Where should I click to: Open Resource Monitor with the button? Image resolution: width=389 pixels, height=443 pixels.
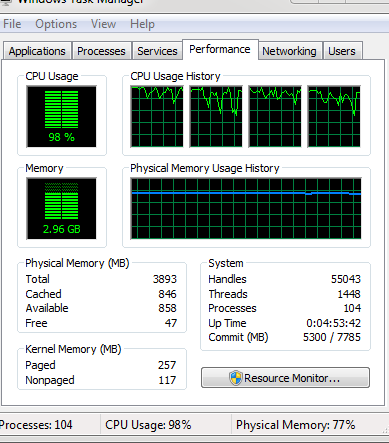285,378
